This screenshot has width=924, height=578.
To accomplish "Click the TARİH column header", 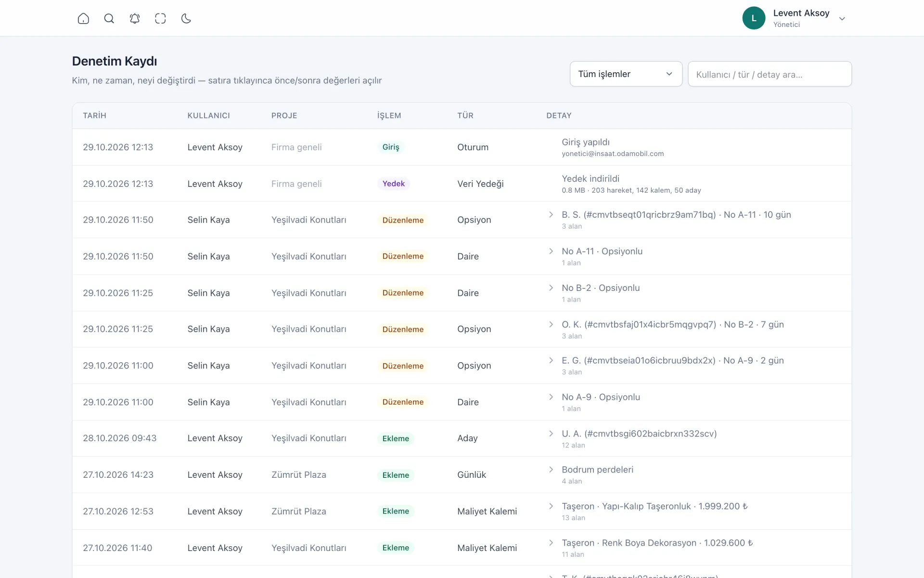I will click(94, 116).
